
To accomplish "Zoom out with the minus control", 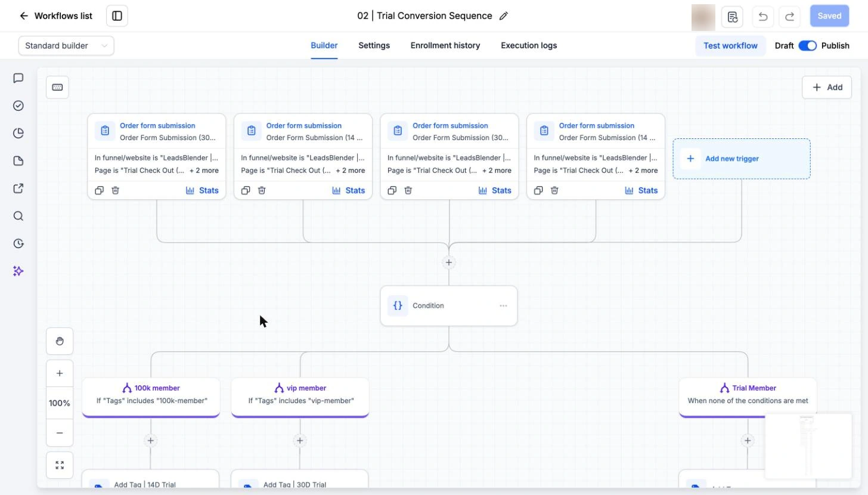I will click(60, 432).
